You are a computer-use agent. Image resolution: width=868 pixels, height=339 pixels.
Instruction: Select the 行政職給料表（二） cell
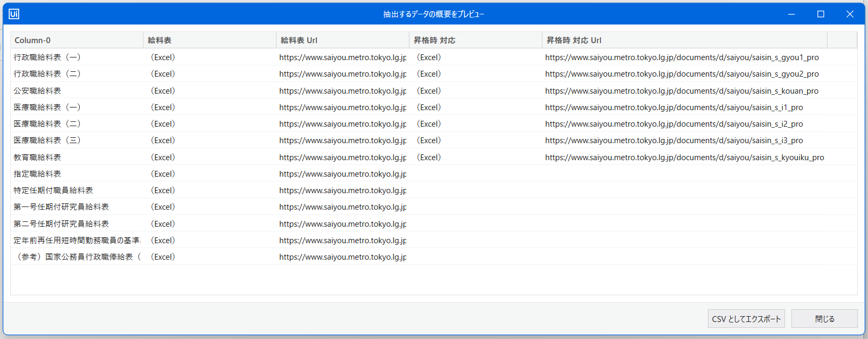[x=77, y=74]
